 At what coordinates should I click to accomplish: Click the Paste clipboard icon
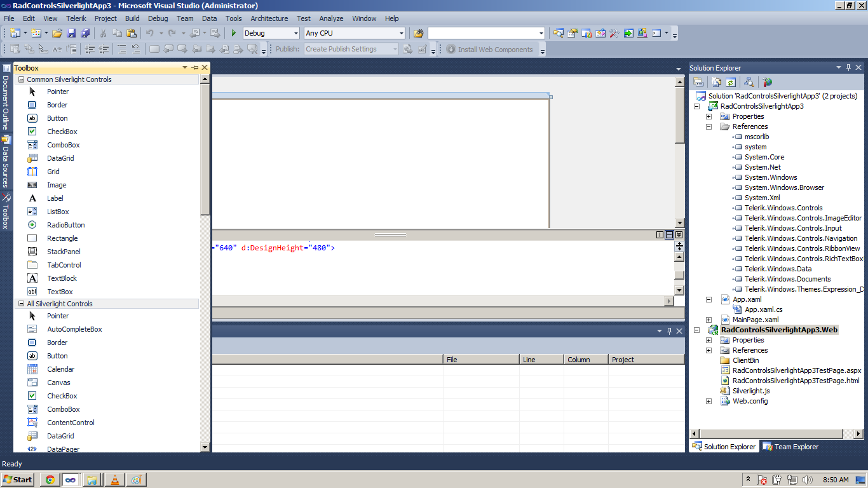pos(132,33)
